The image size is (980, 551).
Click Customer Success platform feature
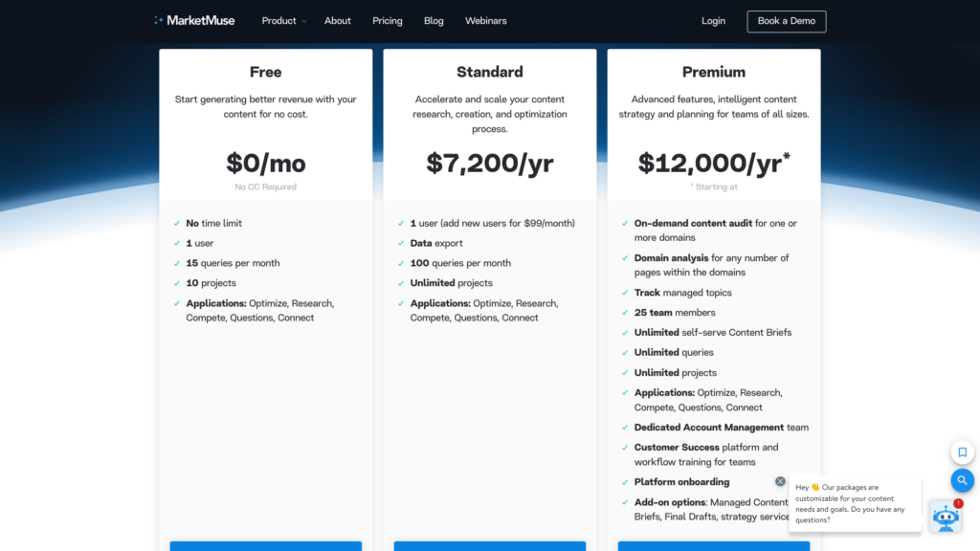point(706,454)
